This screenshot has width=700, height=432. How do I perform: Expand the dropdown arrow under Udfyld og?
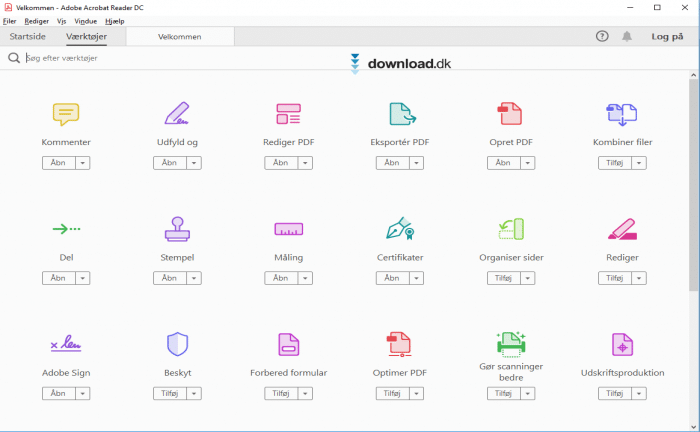[194, 163]
